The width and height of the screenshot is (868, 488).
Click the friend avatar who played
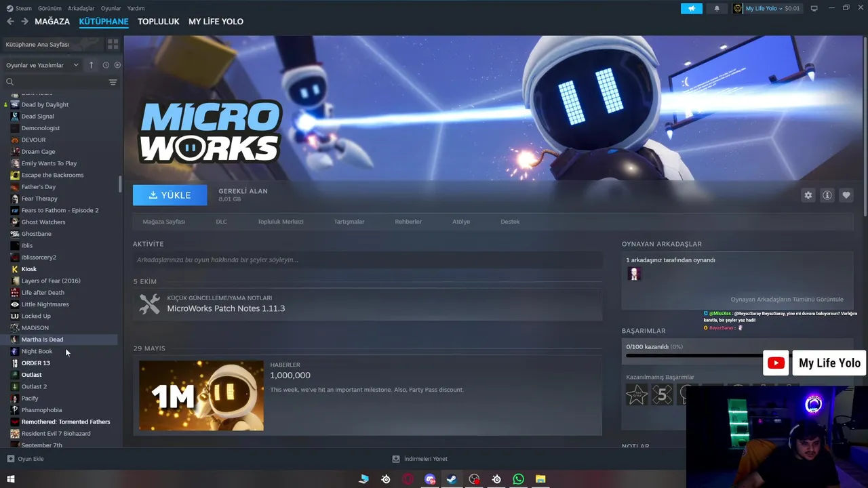click(634, 274)
